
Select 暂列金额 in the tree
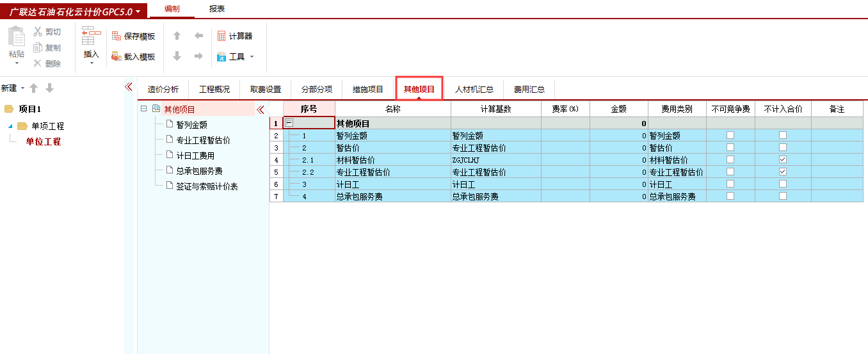191,125
